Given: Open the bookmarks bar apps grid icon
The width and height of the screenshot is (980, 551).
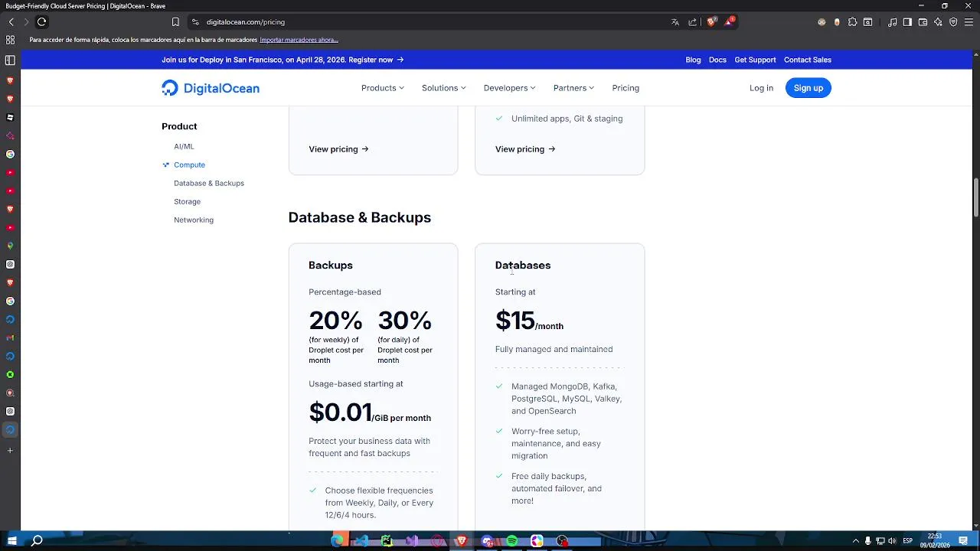Looking at the screenshot, I should coord(10,40).
